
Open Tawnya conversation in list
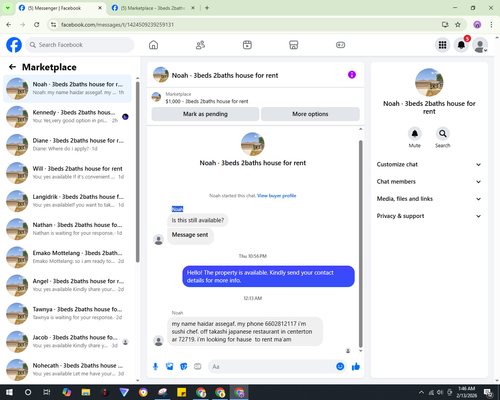(68, 313)
